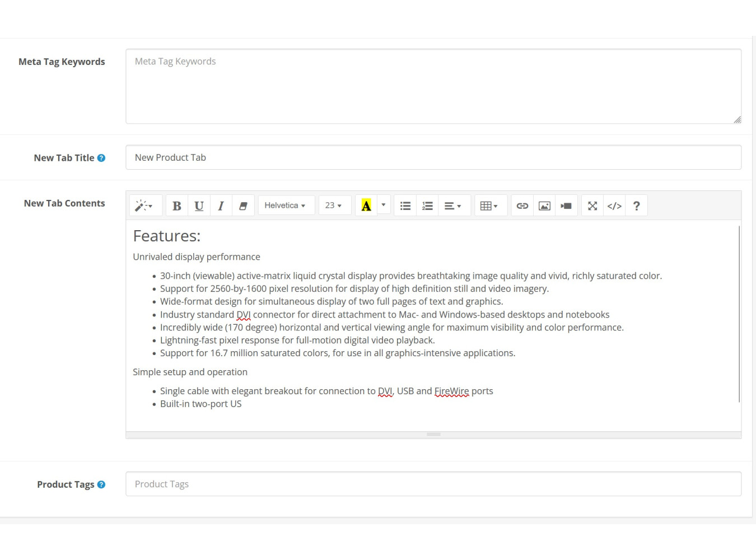756x560 pixels.
Task: Click the Meta Tag Keywords text area
Action: (x=433, y=86)
